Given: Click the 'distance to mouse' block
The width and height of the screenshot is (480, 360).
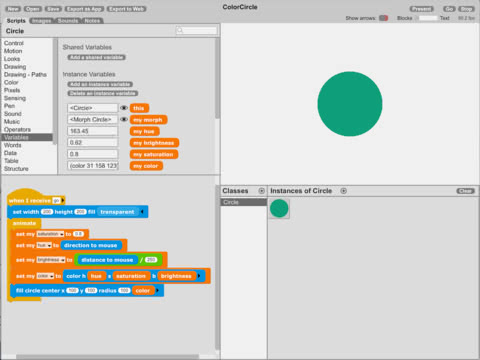Looking at the screenshot, I should [107, 260].
